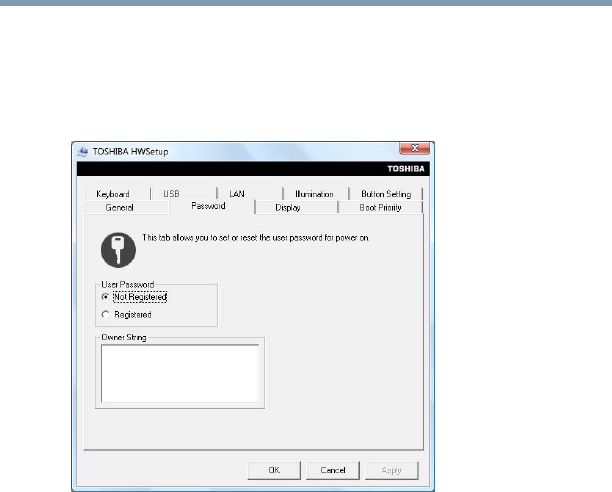Click the 'User Password' group label
612x492 pixels.
point(128,284)
